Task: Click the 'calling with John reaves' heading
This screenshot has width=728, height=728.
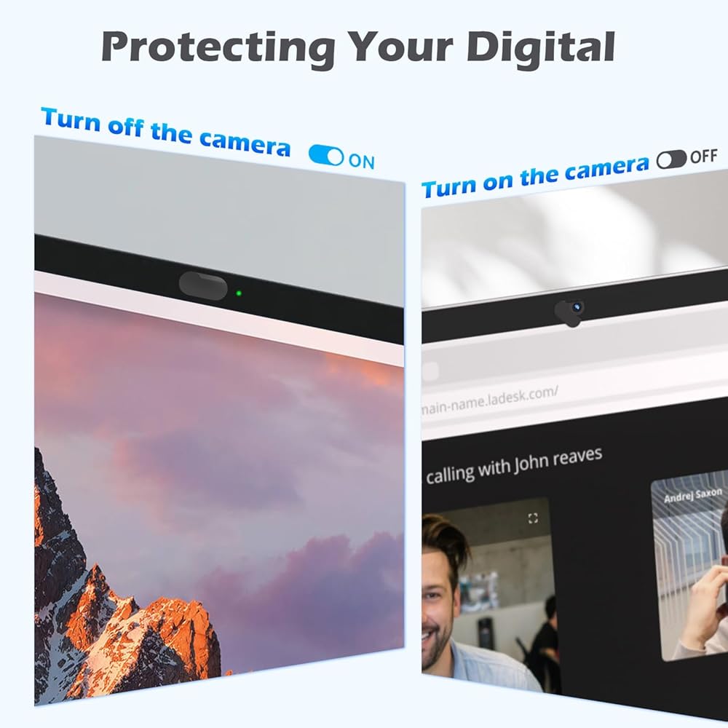Action: (x=514, y=466)
